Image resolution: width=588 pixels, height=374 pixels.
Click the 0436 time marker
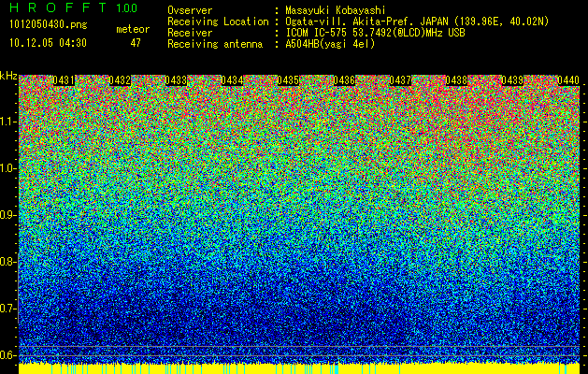344,80
